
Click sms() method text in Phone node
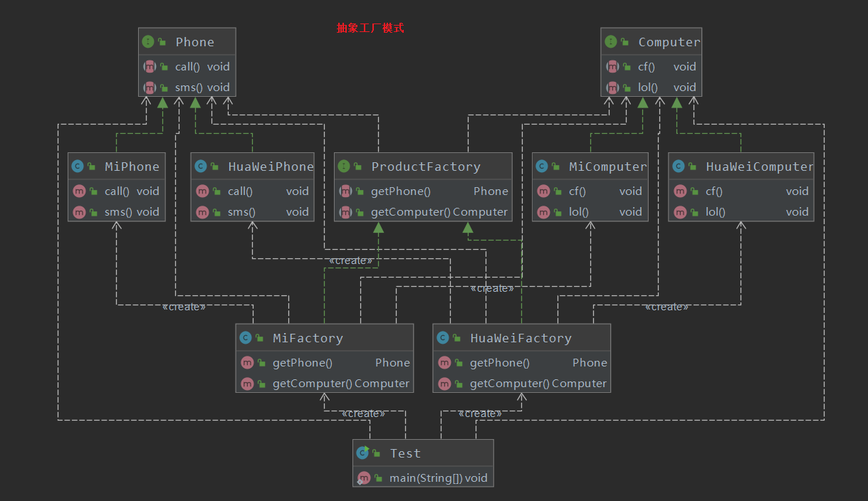189,88
